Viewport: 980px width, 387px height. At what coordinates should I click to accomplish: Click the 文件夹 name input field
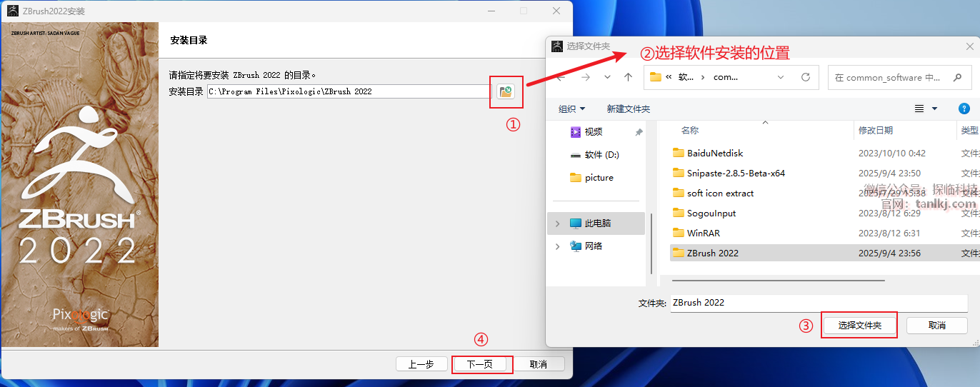click(x=819, y=303)
